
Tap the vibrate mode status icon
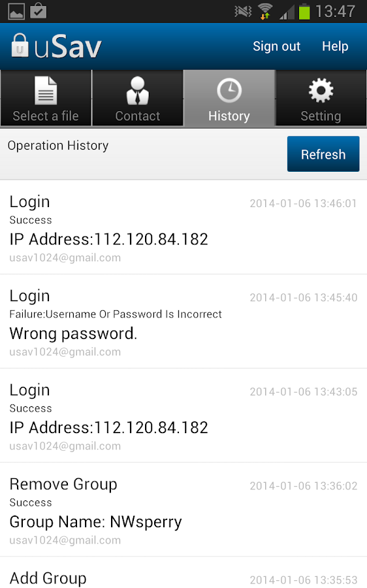coord(243,11)
